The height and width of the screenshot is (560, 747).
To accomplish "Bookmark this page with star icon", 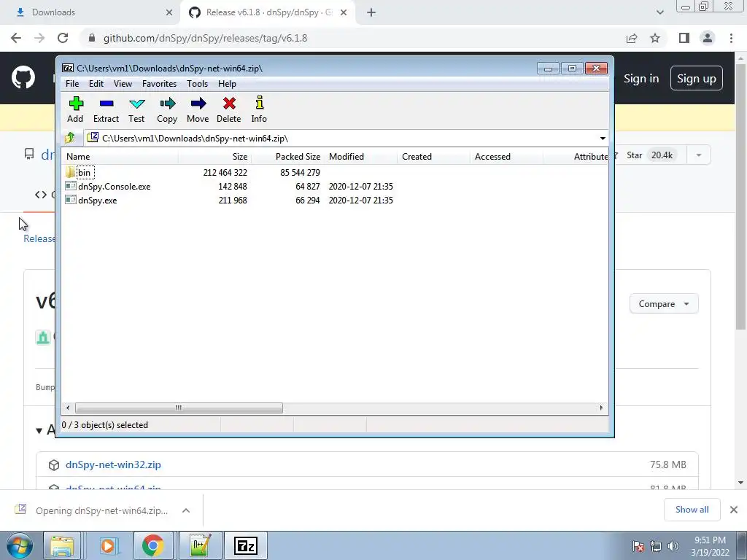I will click(655, 38).
